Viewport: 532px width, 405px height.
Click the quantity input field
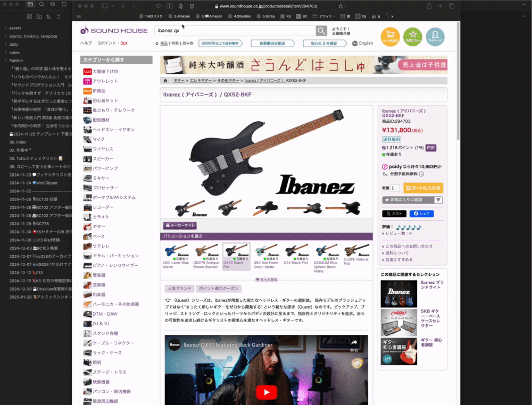[395, 188]
